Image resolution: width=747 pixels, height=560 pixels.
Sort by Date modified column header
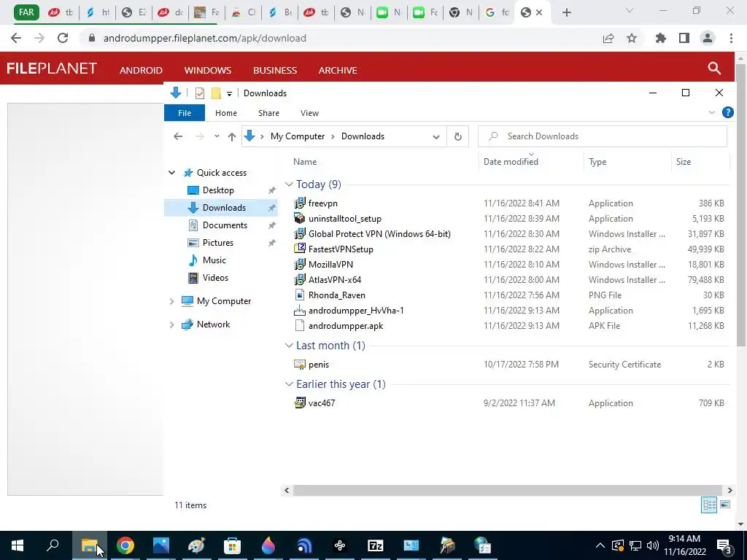coord(531,161)
